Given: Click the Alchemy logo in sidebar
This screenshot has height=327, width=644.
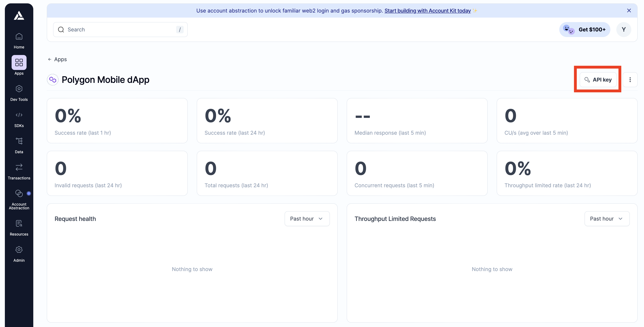Looking at the screenshot, I should 19,16.
